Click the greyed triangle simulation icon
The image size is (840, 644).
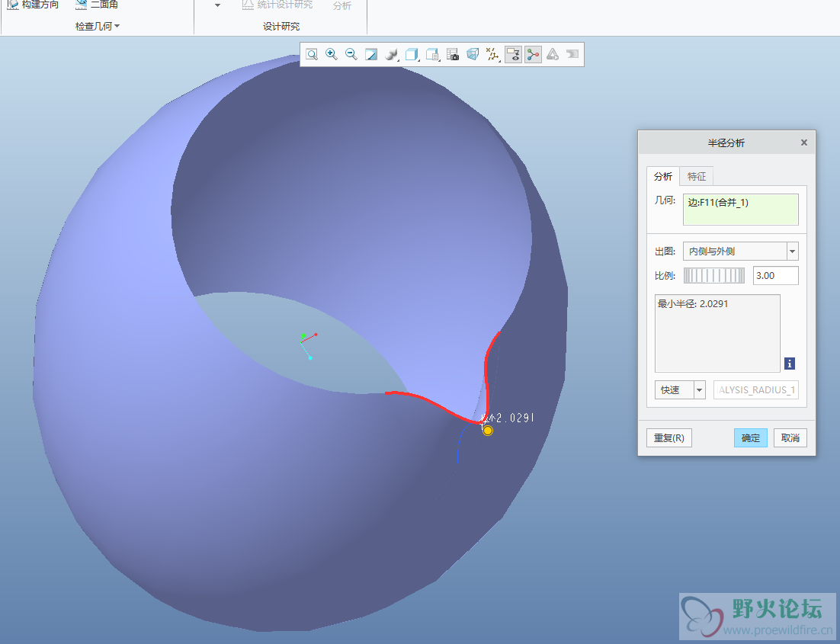[x=553, y=54]
